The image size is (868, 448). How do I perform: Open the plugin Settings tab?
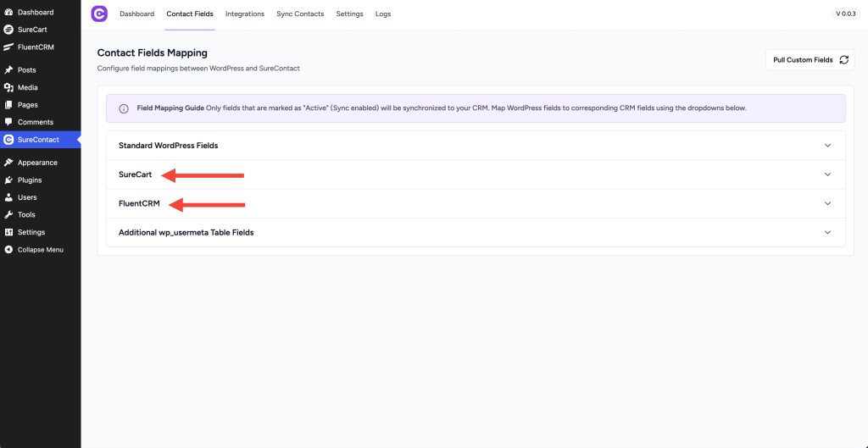click(x=349, y=14)
